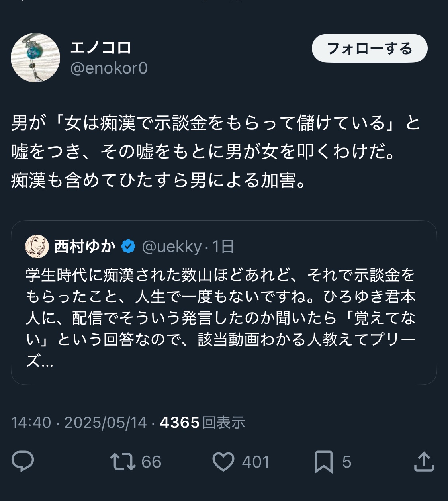Screen dimensions: 448x501
Task: Tap the エノコロ display name
Action: coord(101,48)
